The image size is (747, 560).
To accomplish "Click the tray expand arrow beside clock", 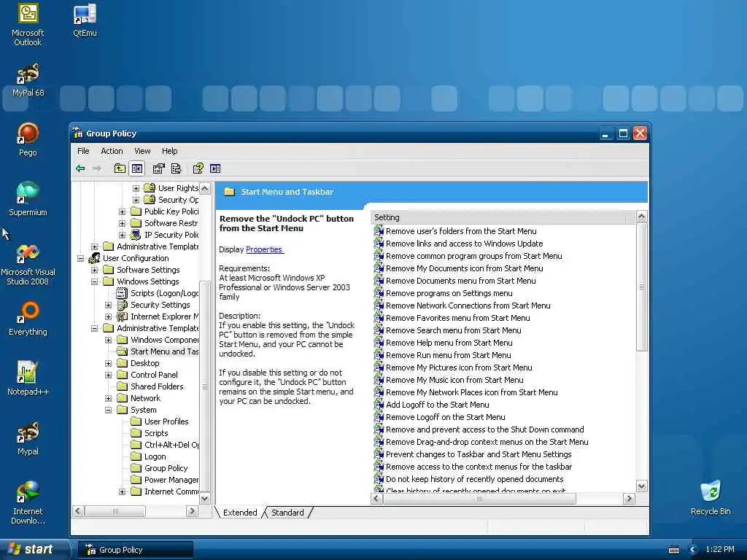I will click(x=693, y=550).
